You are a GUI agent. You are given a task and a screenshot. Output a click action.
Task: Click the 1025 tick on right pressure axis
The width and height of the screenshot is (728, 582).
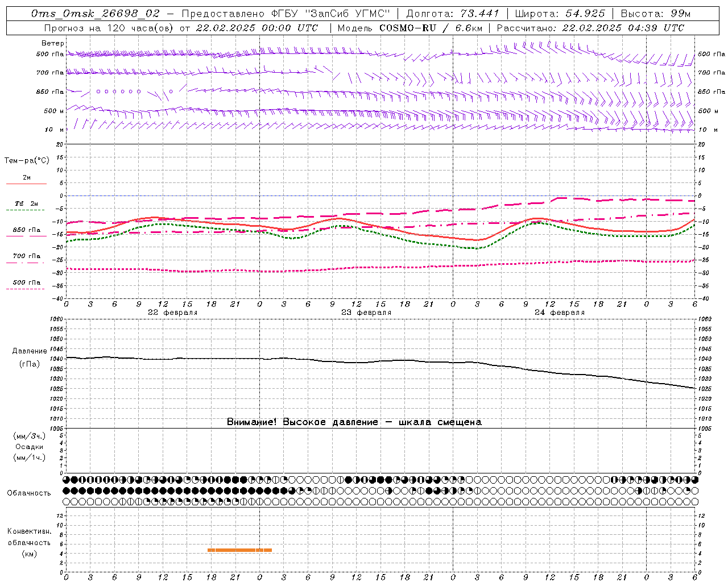(x=705, y=389)
